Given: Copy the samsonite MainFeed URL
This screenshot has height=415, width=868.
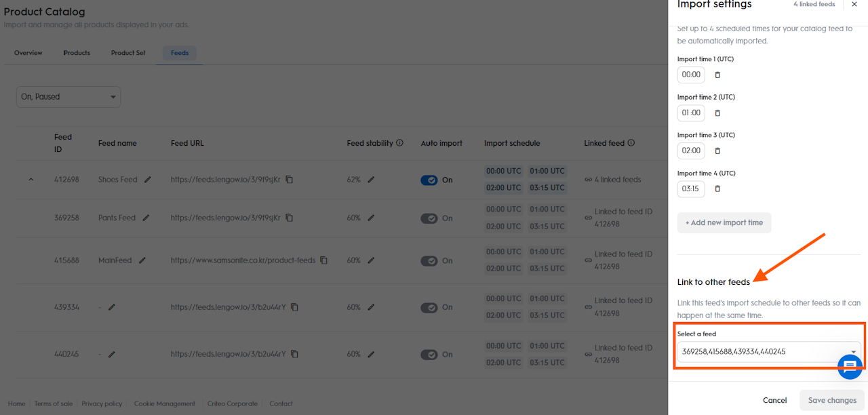Looking at the screenshot, I should 324,260.
